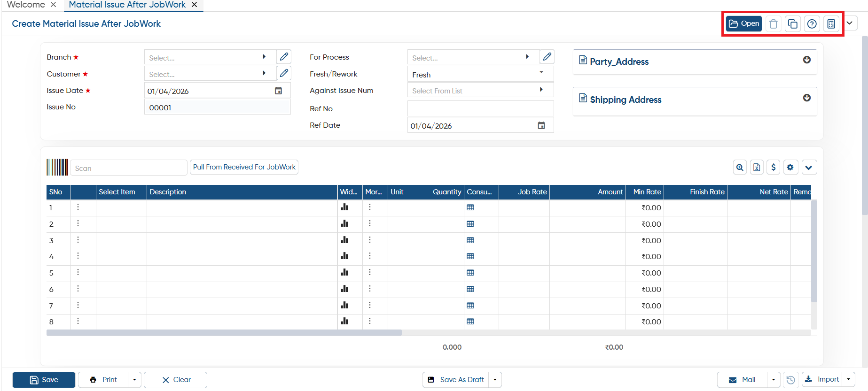Open the Save As Draft dropdown arrow

tap(495, 380)
